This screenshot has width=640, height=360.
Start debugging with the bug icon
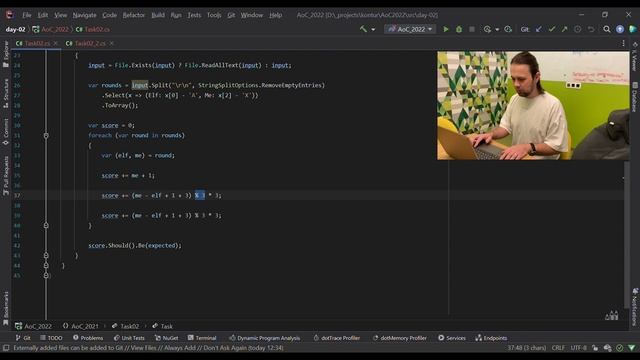pyautogui.click(x=459, y=29)
